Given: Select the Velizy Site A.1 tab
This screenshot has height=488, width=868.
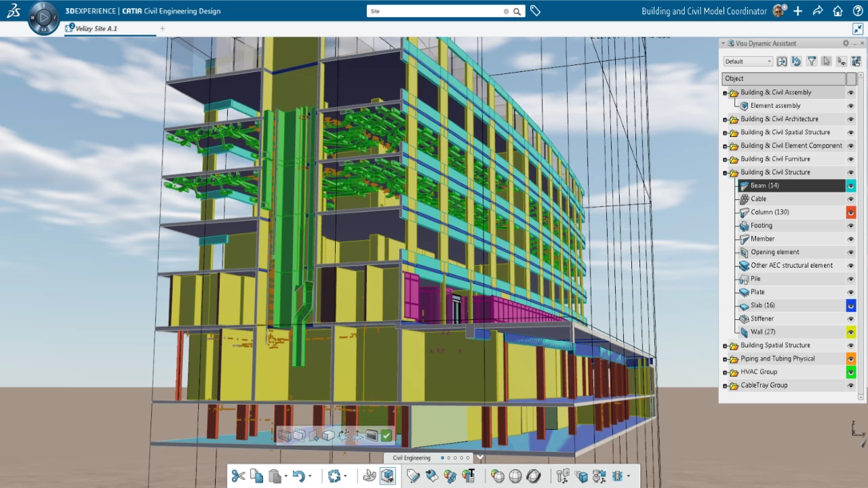Looking at the screenshot, I should tap(95, 28).
